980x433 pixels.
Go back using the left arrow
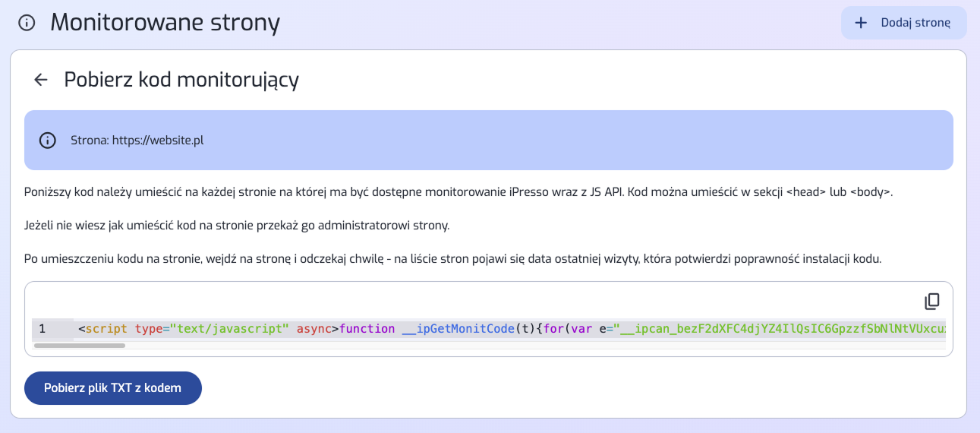pyautogui.click(x=41, y=80)
